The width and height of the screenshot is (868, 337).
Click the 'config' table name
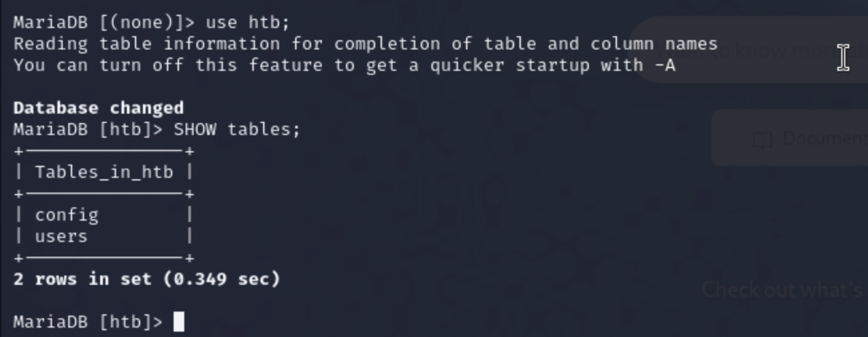pos(67,215)
